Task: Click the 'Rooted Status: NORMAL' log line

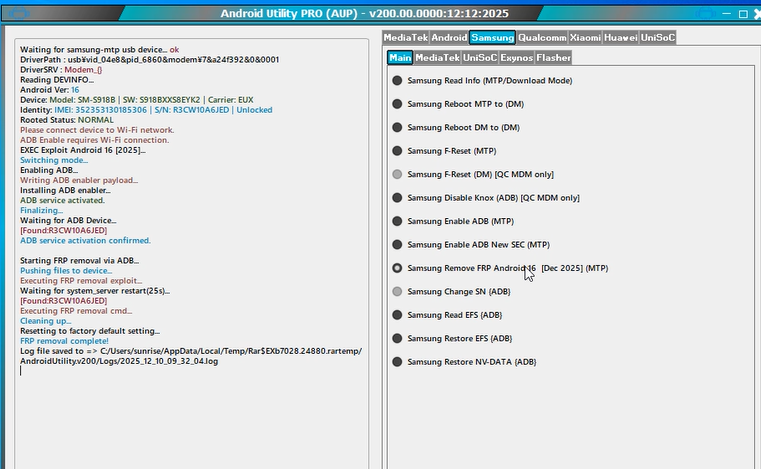Action: (x=67, y=120)
